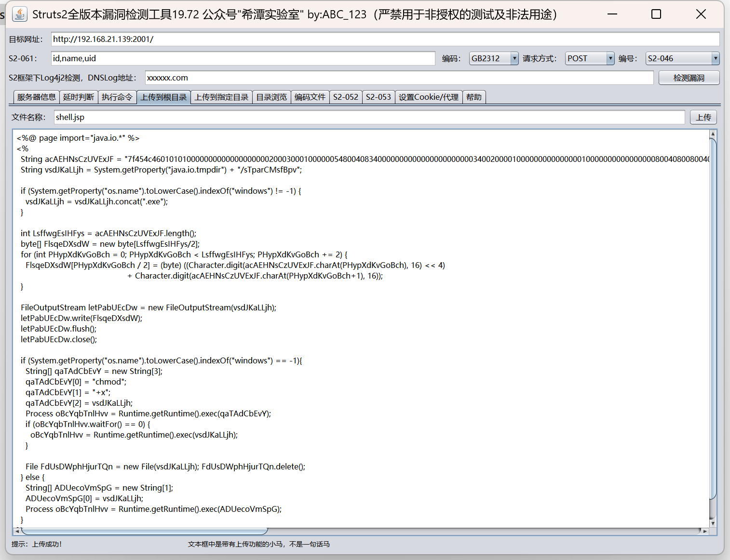This screenshot has width=730, height=560.
Task: Click the horizontal scrollbar right arrow
Action: (x=705, y=531)
